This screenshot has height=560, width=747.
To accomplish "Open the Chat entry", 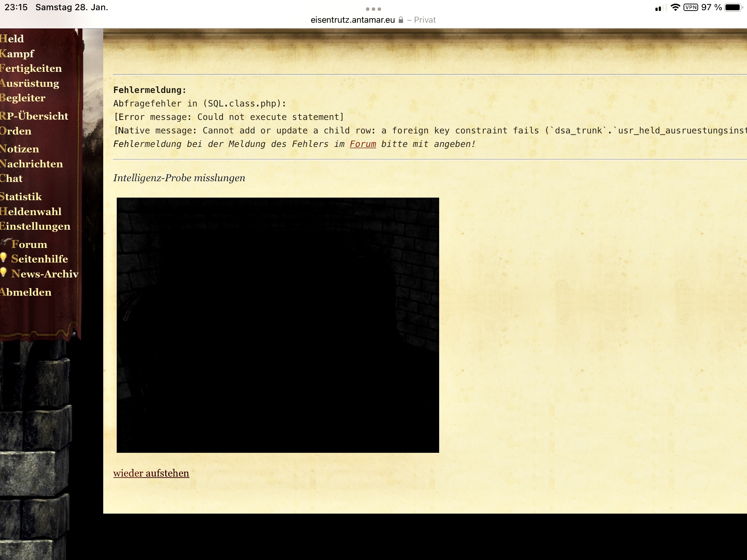I will point(11,178).
